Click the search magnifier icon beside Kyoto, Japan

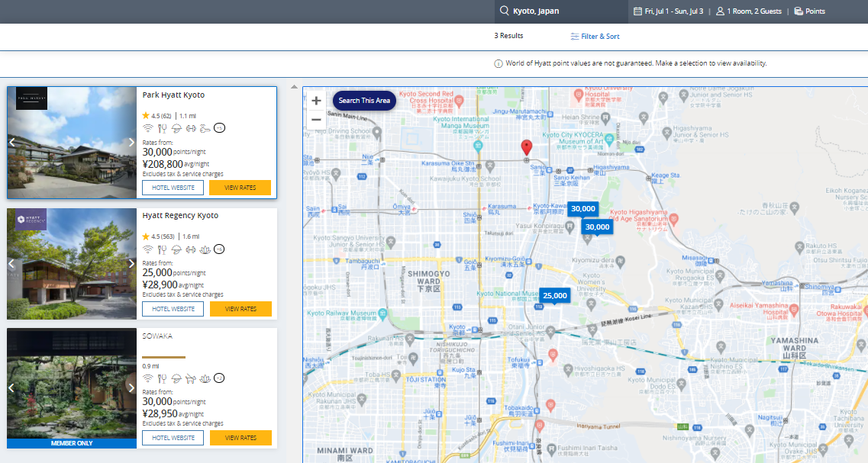(x=504, y=11)
